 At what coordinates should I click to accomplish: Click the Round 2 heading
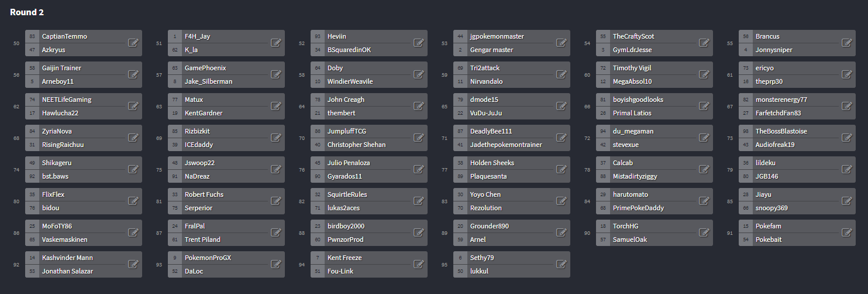coord(27,12)
